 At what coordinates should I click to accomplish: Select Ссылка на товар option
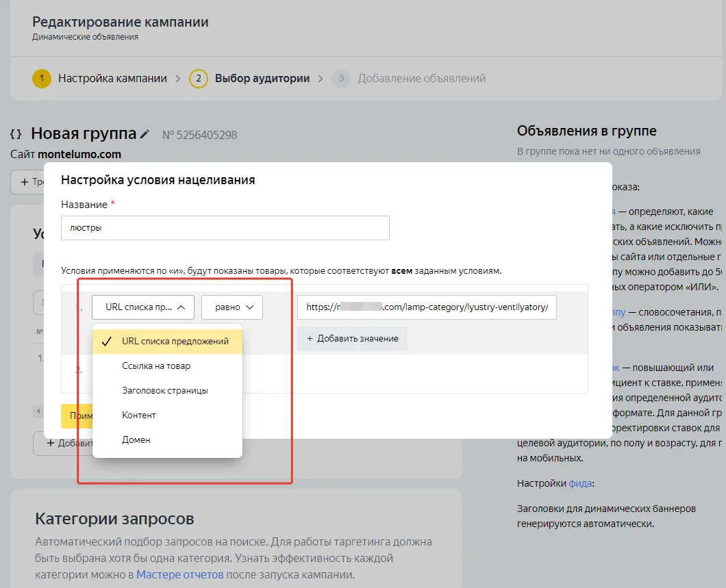(x=168, y=366)
